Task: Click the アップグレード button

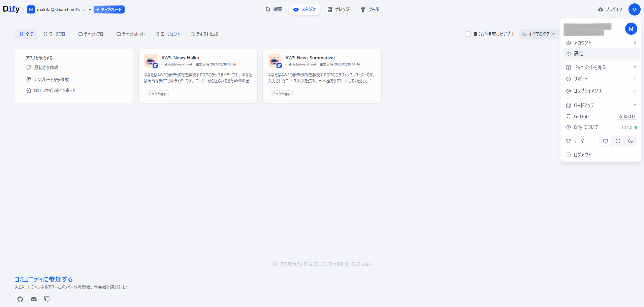Action: click(109, 9)
